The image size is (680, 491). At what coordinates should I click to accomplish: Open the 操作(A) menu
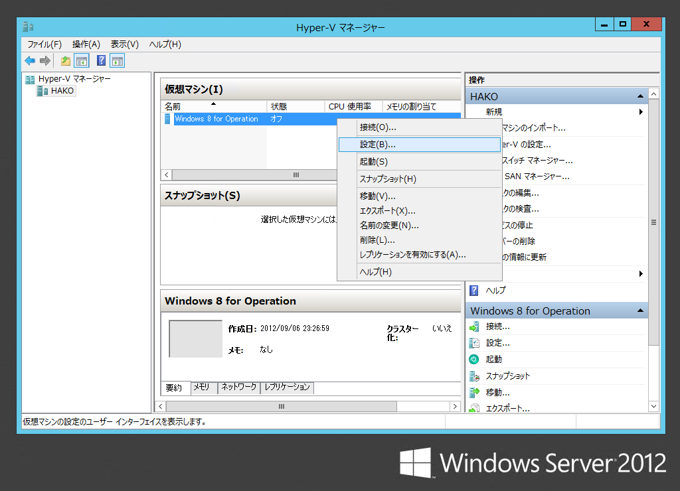click(x=86, y=44)
